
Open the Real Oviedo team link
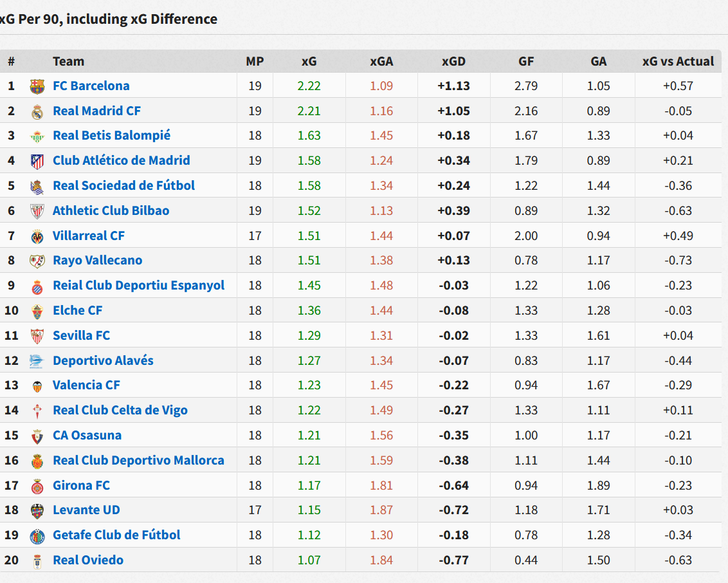tap(88, 560)
